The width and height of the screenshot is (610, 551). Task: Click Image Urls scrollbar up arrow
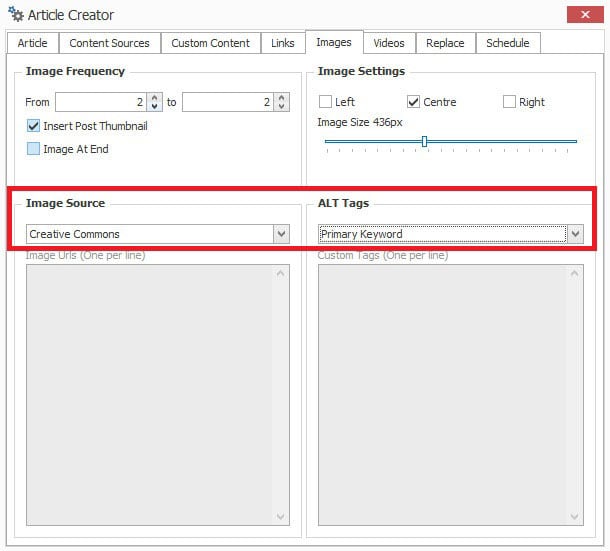tap(280, 274)
